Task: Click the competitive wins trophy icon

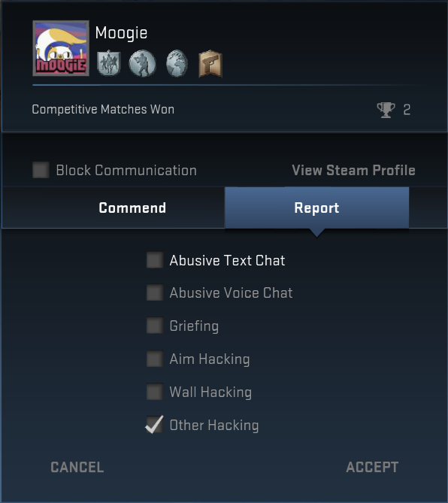Action: tap(386, 110)
